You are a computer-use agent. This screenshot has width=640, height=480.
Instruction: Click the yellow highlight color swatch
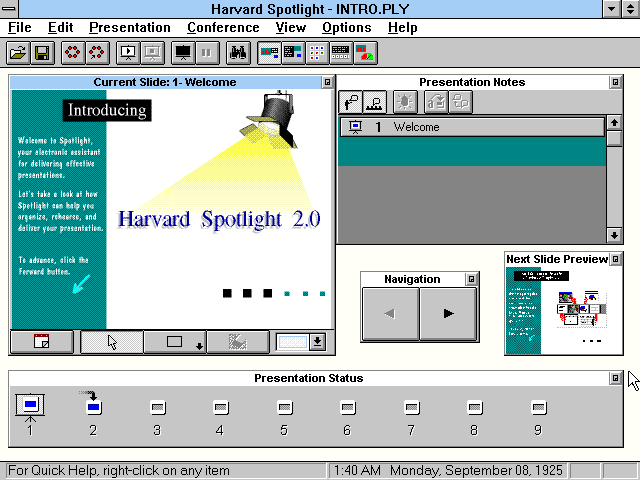point(292,342)
